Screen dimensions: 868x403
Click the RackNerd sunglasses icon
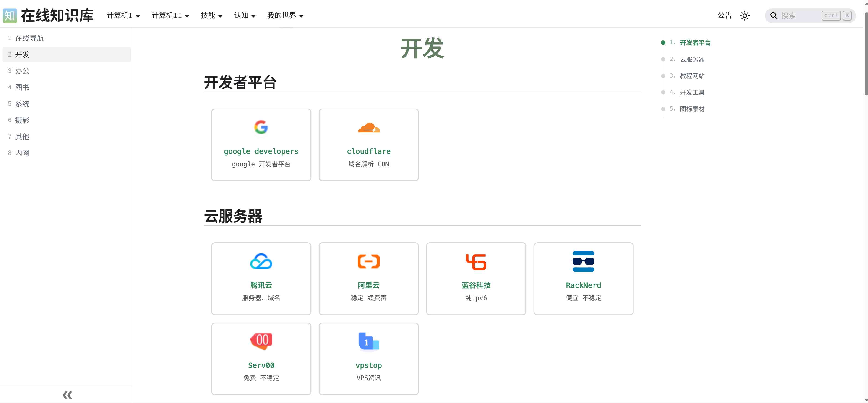click(x=583, y=261)
